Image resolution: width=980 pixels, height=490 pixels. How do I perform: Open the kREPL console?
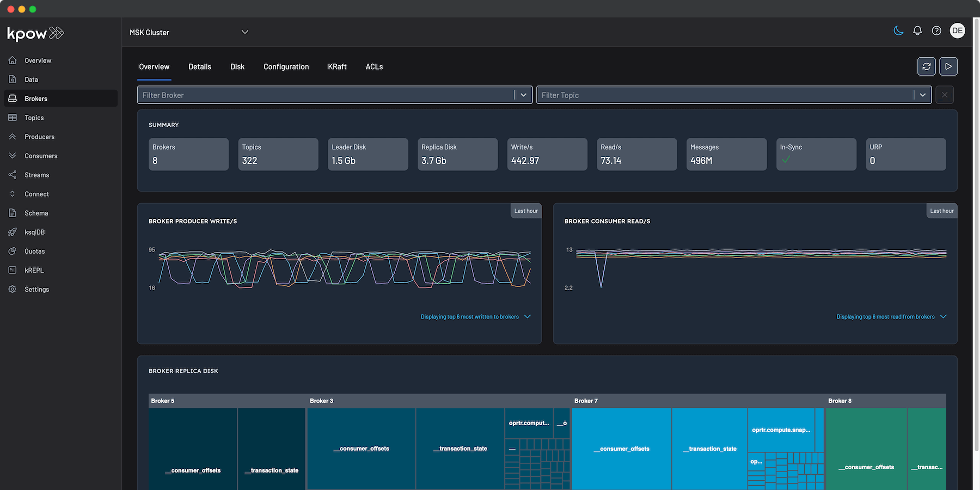coord(33,269)
